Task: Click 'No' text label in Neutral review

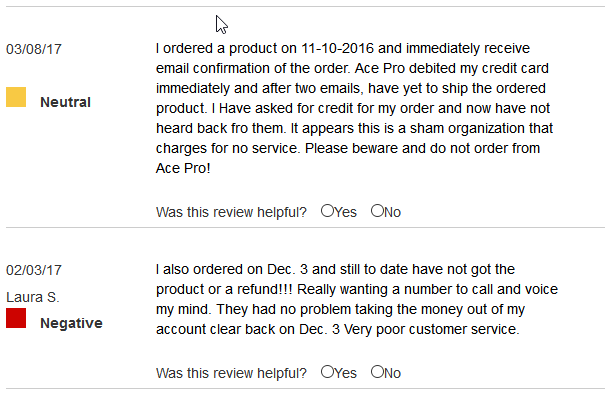Action: pos(393,212)
